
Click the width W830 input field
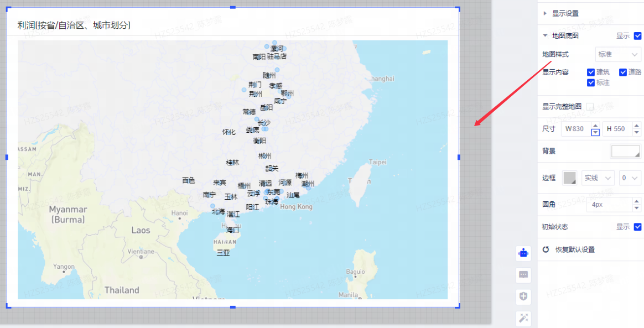coord(575,129)
